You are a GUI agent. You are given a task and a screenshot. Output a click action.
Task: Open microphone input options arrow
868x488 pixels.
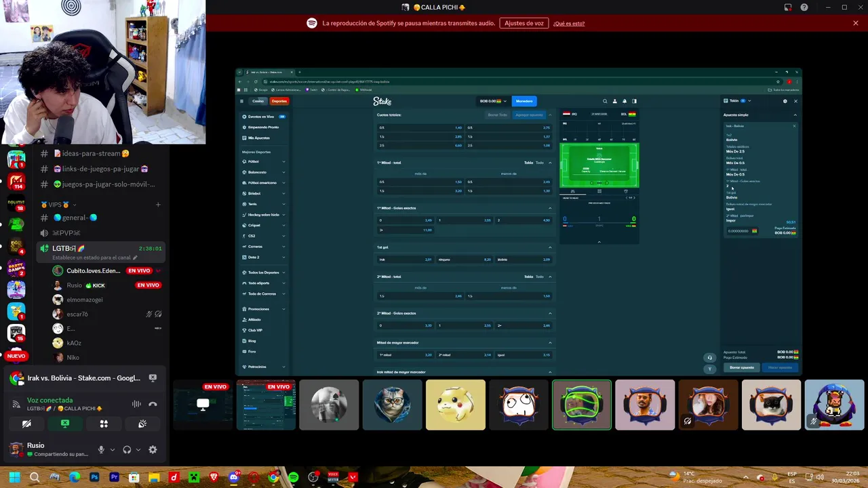pos(112,449)
